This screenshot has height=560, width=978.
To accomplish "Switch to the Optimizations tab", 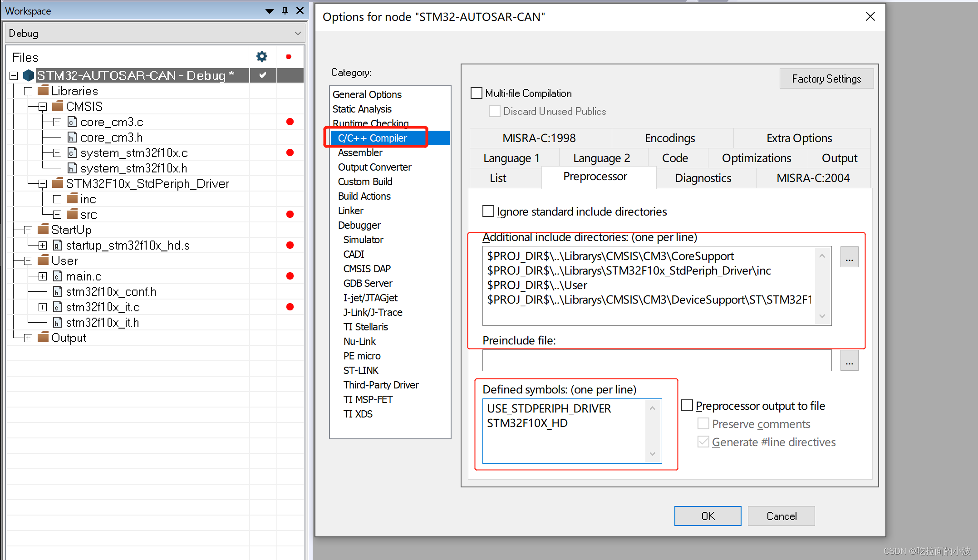I will pyautogui.click(x=756, y=158).
